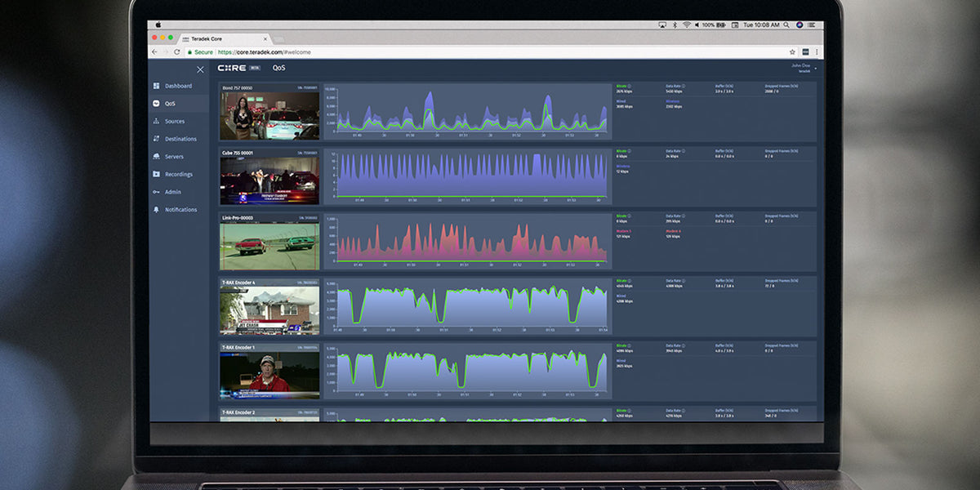
Task: Click the T-RAX Encoder 1 graph
Action: click(467, 372)
